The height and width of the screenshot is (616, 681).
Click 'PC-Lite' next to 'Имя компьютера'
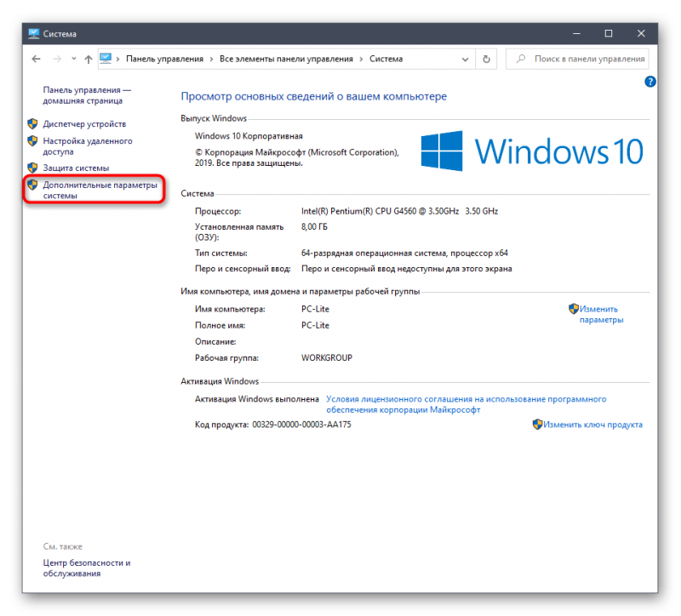point(315,309)
